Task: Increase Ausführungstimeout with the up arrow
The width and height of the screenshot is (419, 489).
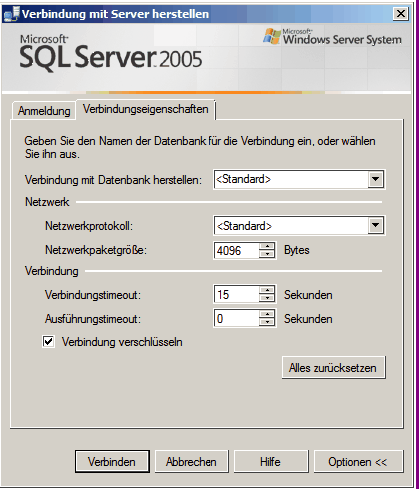Action: click(x=267, y=314)
